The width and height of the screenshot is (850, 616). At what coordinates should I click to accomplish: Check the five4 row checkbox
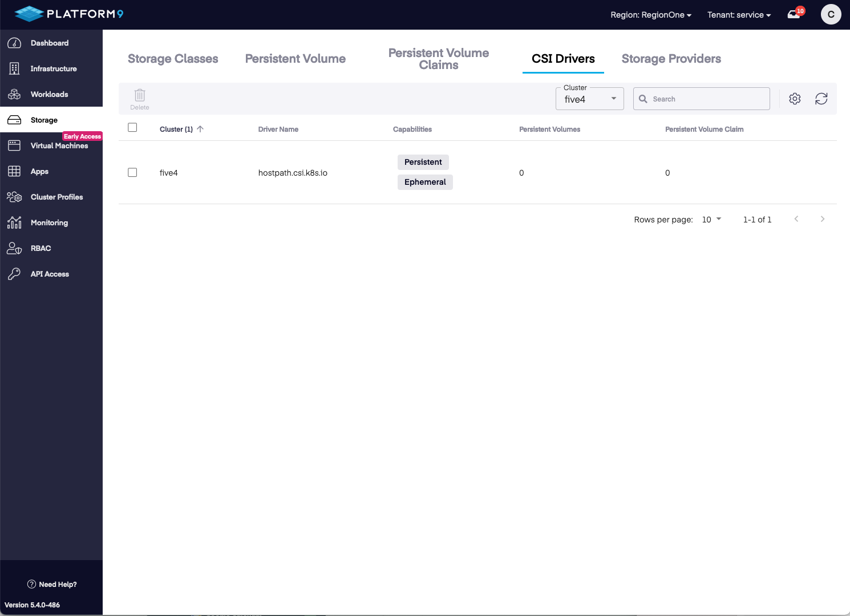pyautogui.click(x=132, y=172)
